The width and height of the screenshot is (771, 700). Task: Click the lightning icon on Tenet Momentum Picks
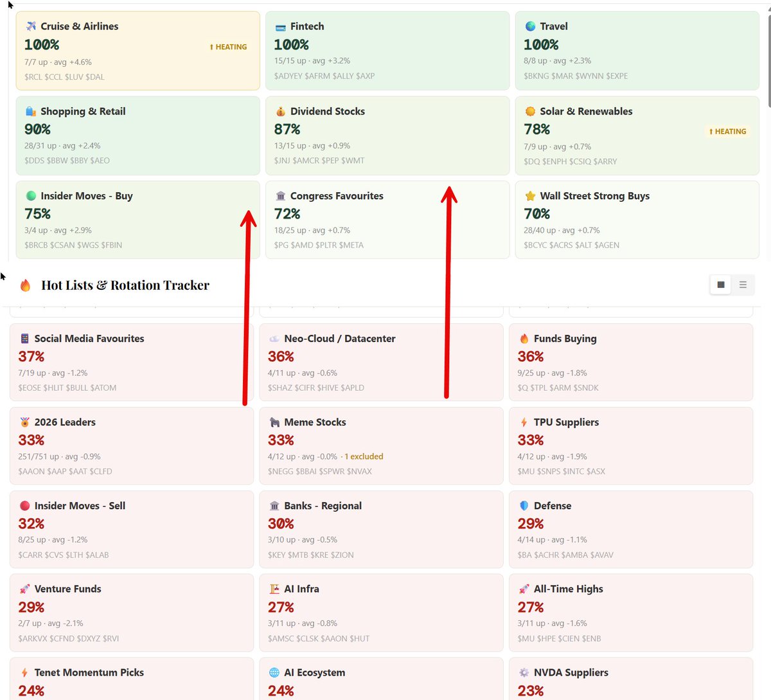24,672
